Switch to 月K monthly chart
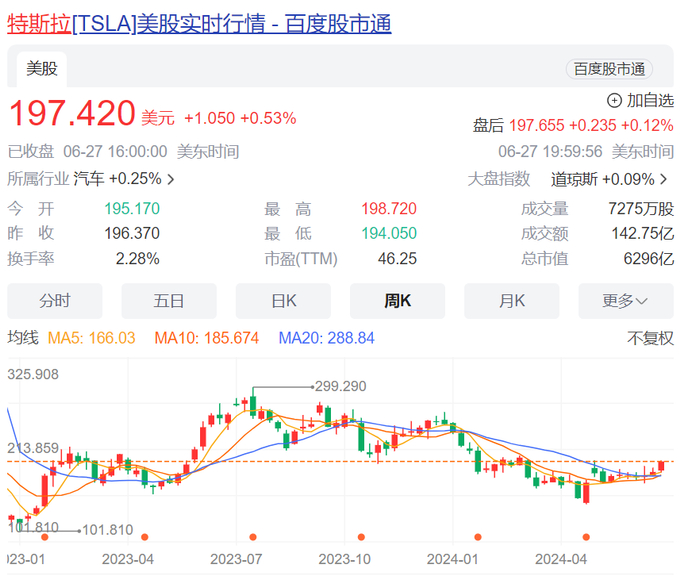Image resolution: width=700 pixels, height=576 pixels. pyautogui.click(x=512, y=301)
